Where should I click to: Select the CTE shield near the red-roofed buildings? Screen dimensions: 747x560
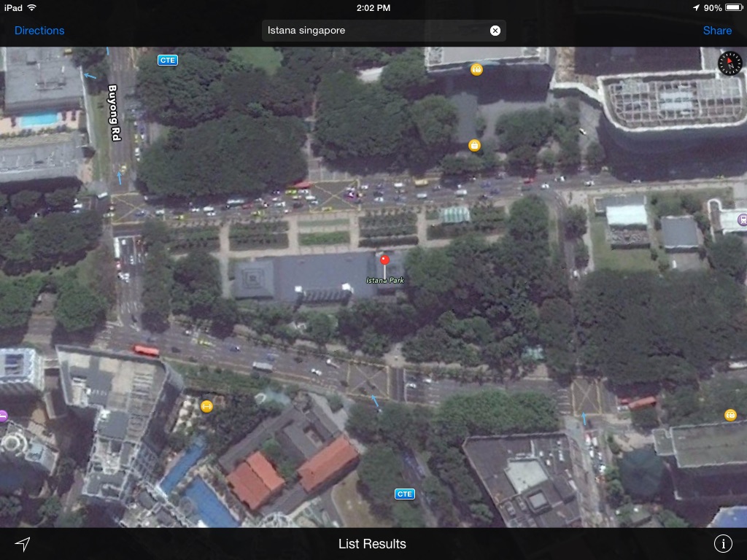click(x=404, y=494)
